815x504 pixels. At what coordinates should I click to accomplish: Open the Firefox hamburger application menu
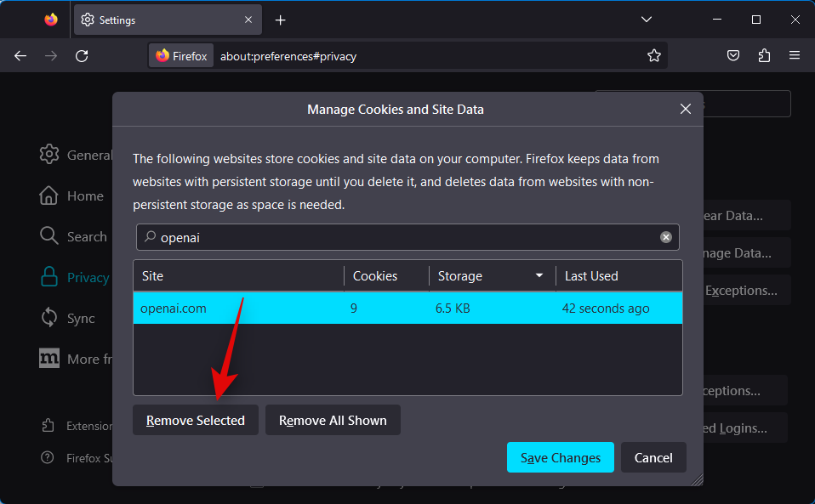pyautogui.click(x=795, y=56)
